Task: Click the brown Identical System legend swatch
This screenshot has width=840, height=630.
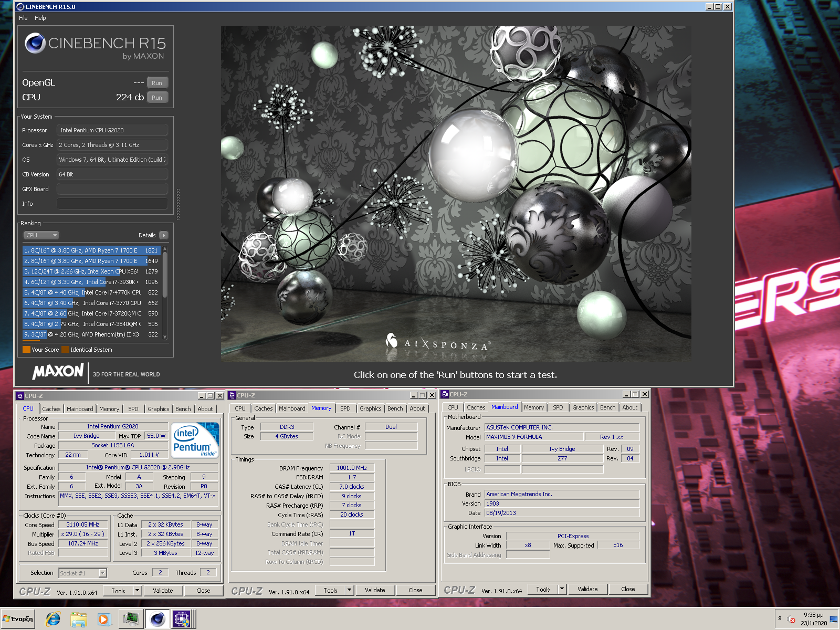Action: (x=65, y=350)
